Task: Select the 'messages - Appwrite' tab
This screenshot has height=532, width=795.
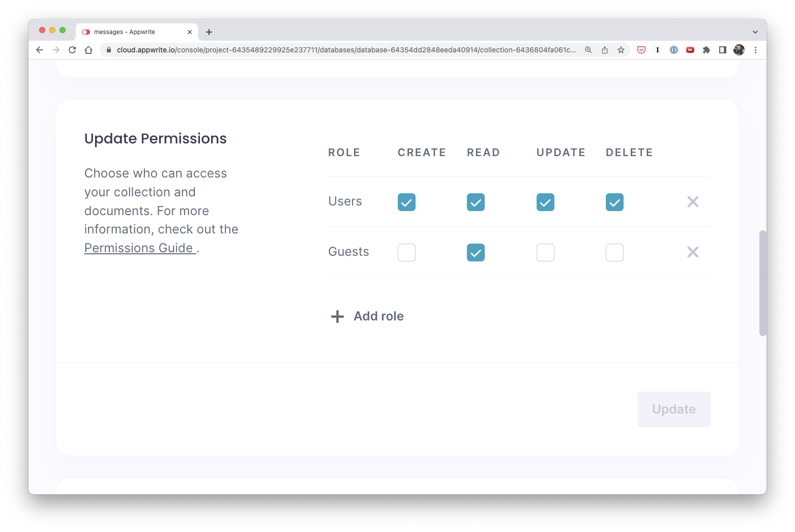Action: pyautogui.click(x=137, y=32)
